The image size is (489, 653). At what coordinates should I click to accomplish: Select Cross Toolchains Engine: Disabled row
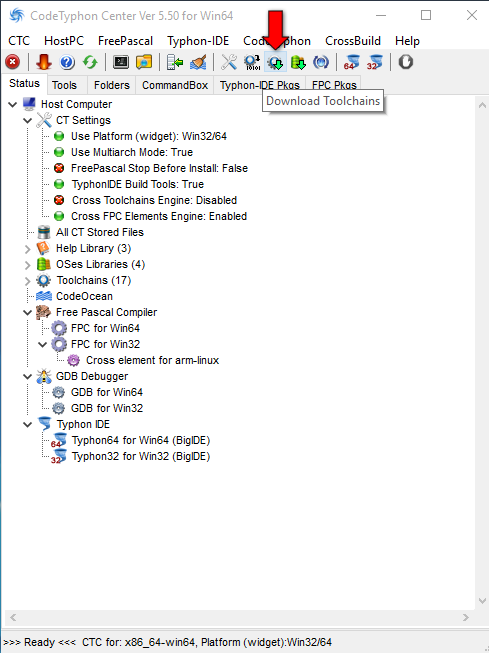[x=154, y=200]
